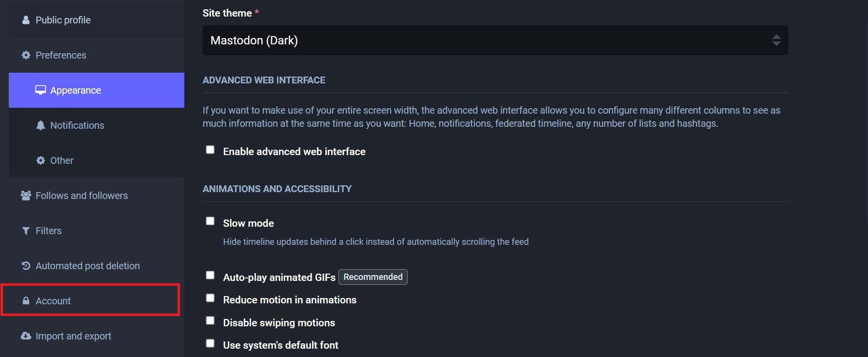Click the gear icon beside Preferences
868x357 pixels.
pyautogui.click(x=25, y=55)
